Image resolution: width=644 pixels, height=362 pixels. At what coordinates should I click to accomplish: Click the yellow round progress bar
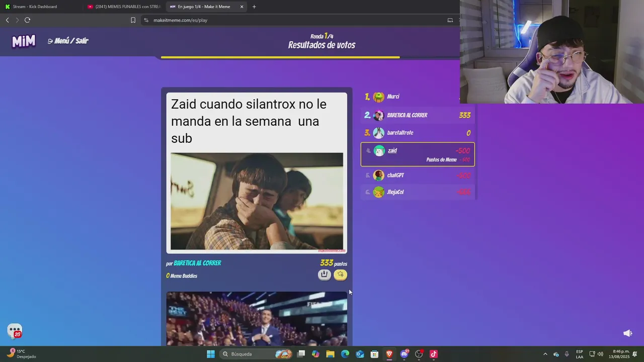click(280, 57)
